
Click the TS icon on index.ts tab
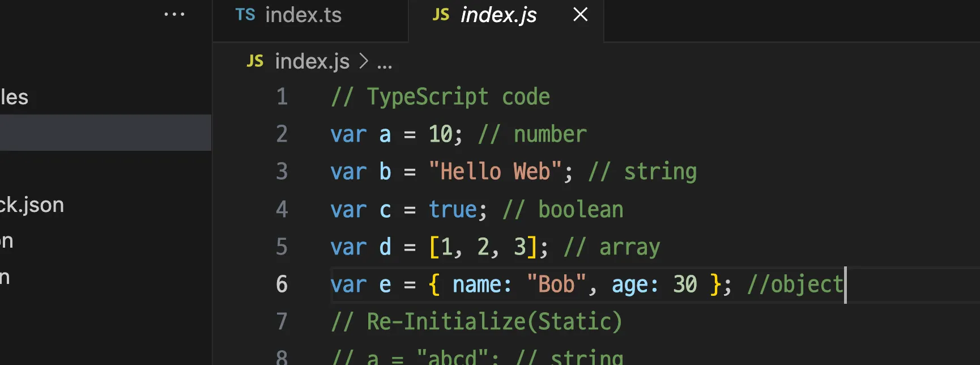coord(245,15)
